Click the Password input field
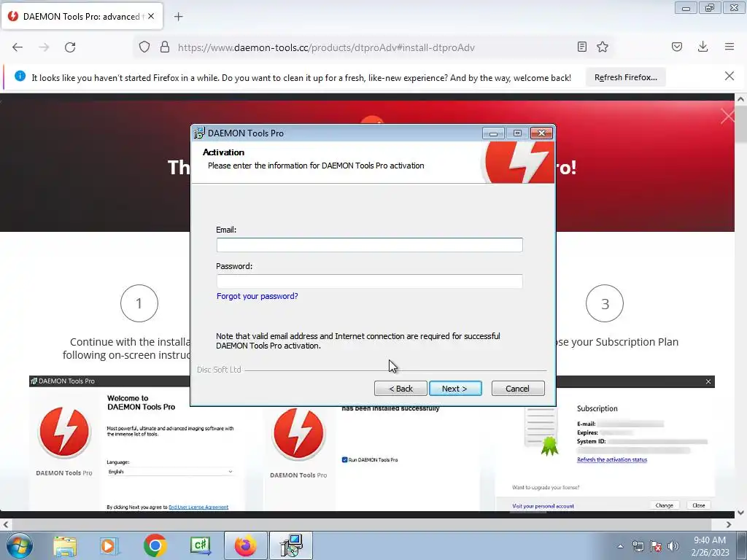The image size is (747, 560). pyautogui.click(x=369, y=281)
